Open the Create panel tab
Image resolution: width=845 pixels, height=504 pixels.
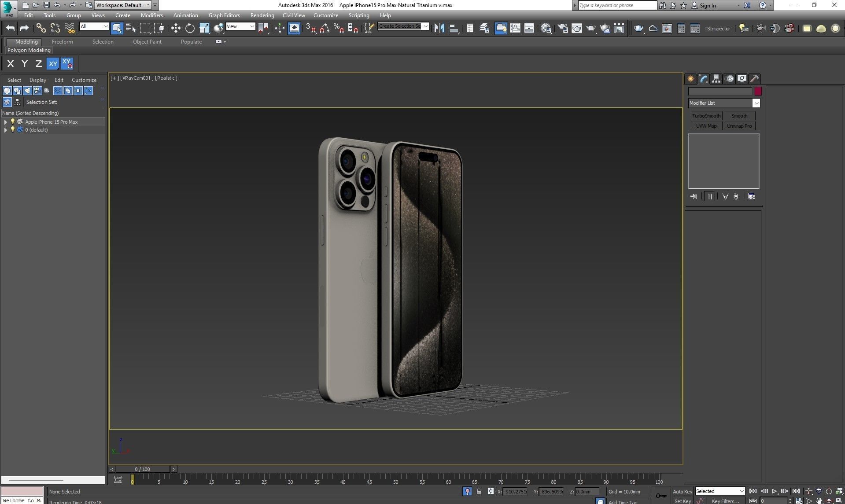click(690, 79)
